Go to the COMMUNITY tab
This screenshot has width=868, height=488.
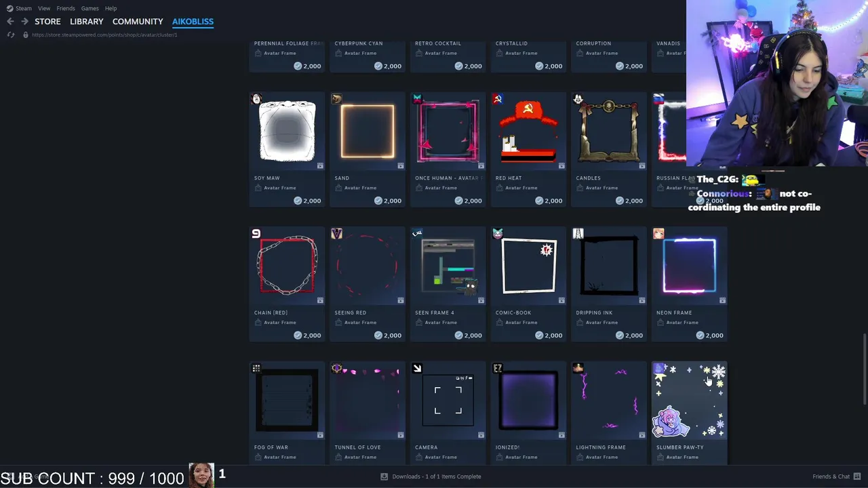click(138, 22)
